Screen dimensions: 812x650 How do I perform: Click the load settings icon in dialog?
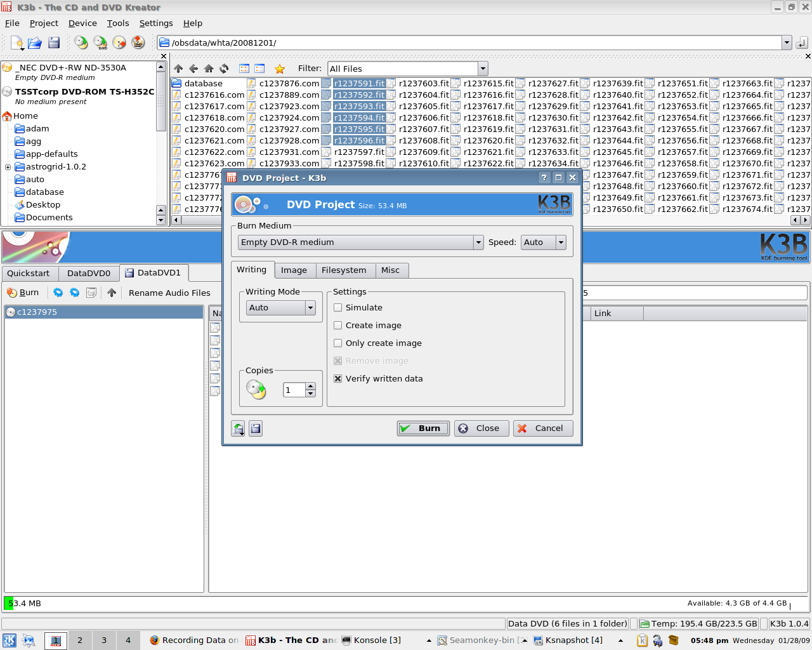click(x=239, y=428)
